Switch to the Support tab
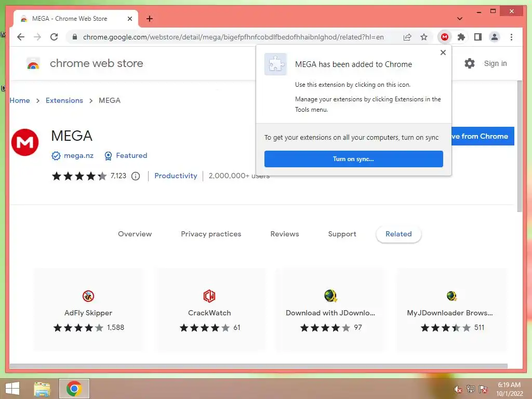This screenshot has width=532, height=399. [x=342, y=234]
